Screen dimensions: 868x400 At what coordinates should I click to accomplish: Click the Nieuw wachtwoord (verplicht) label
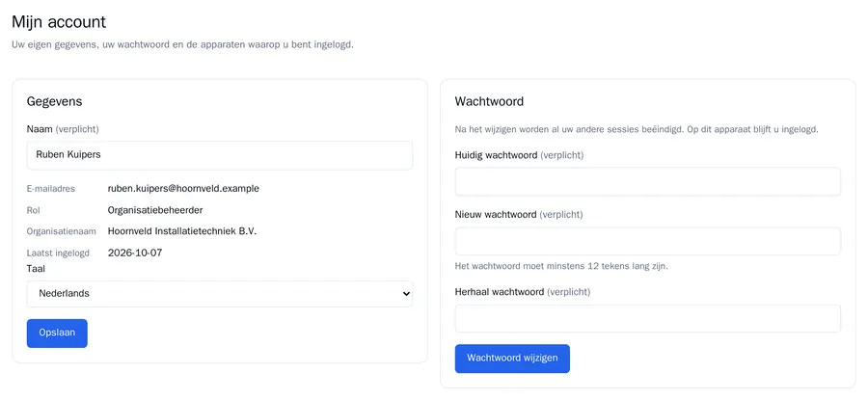click(x=519, y=215)
